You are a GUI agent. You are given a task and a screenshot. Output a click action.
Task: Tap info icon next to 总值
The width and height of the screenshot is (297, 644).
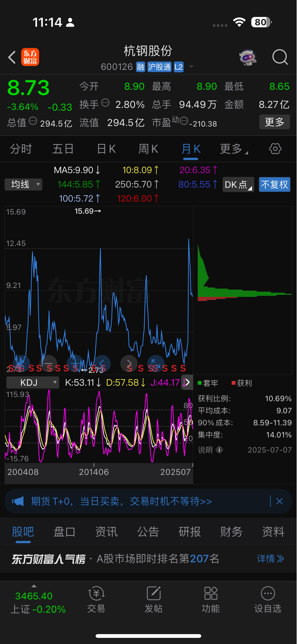pyautogui.click(x=33, y=121)
